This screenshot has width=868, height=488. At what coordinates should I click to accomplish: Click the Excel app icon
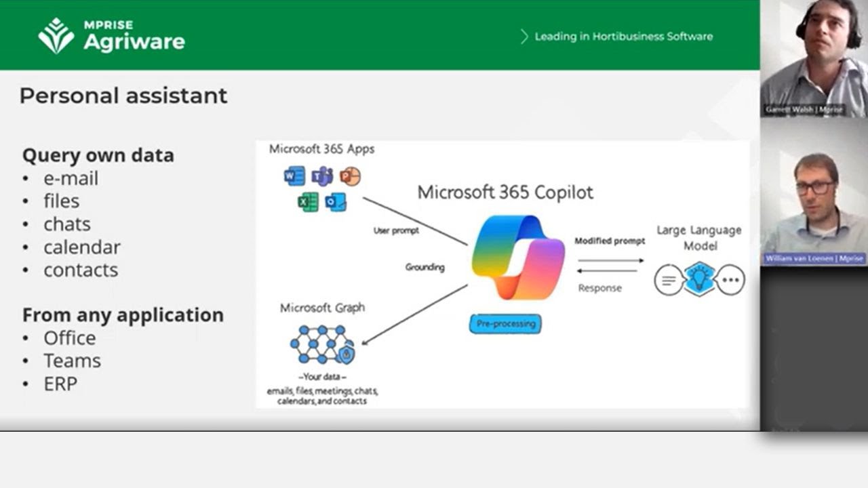tap(308, 201)
